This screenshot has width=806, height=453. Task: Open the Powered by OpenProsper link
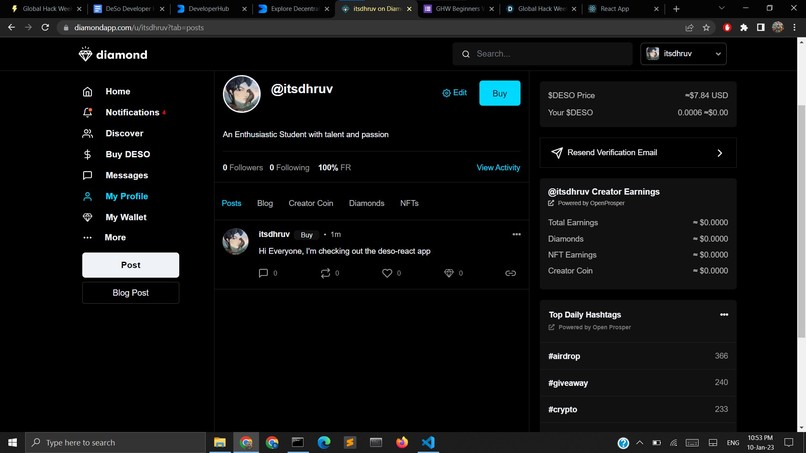587,203
